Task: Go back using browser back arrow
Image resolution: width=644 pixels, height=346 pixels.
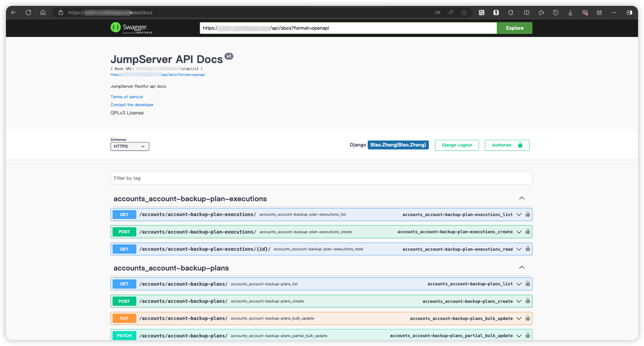Action: pos(14,13)
